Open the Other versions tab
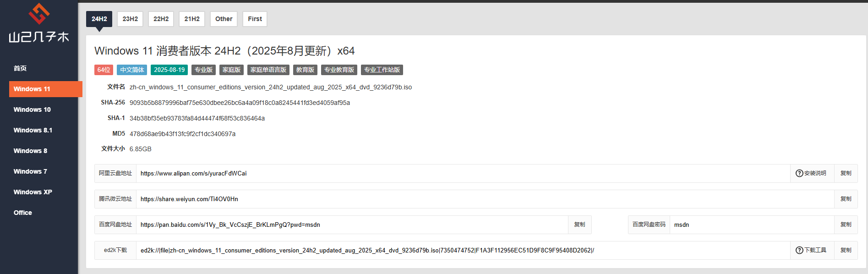 [224, 19]
